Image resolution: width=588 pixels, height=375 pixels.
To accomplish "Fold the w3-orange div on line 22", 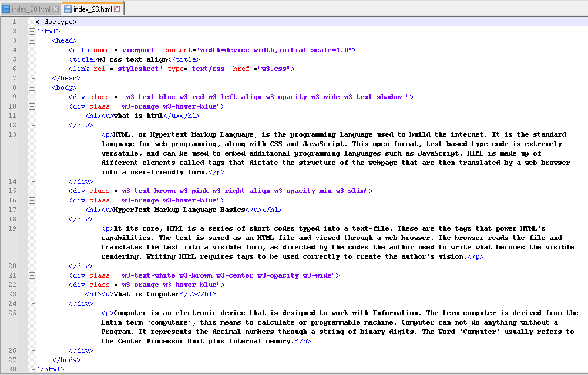I will 31,285.
